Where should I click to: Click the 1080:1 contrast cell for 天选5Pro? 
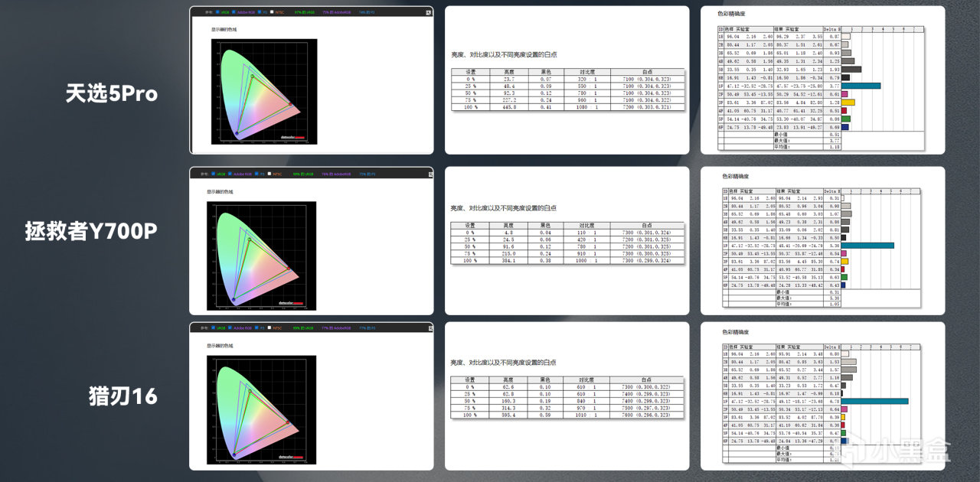588,106
